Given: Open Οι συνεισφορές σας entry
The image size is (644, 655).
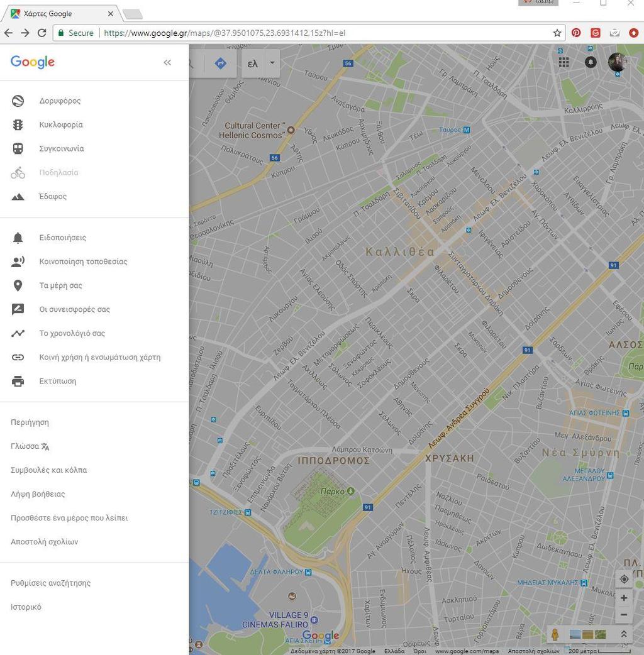Looking at the screenshot, I should [74, 309].
